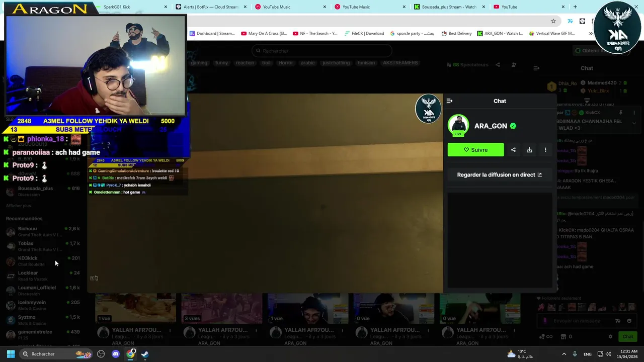Image resolution: width=644 pixels, height=362 pixels.
Task: Click the green Chat send button
Action: click(x=627, y=337)
